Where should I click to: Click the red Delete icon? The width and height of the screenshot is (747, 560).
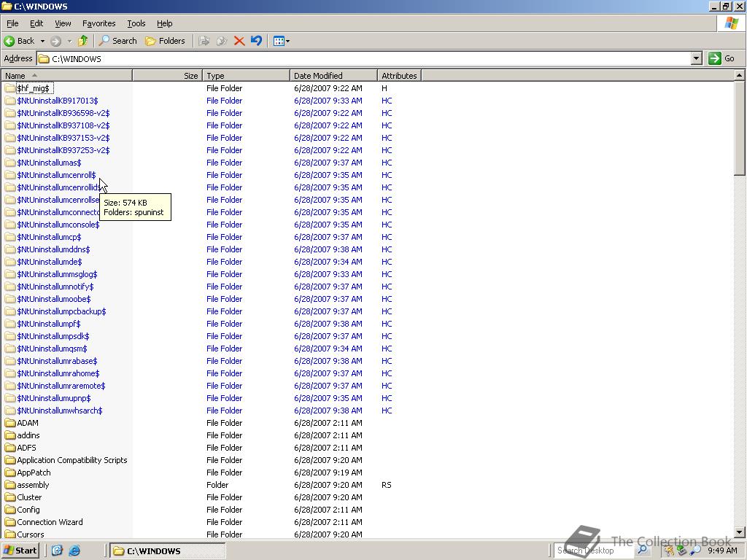[x=239, y=41]
